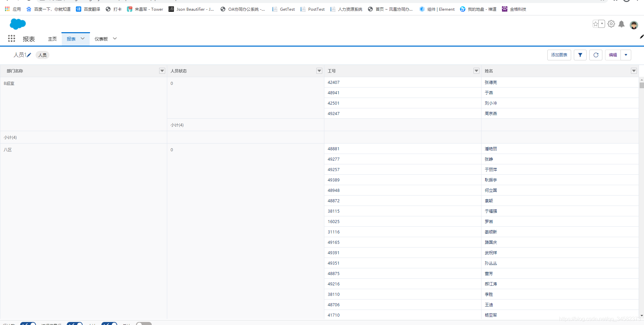Switch to the 主页 tab

(x=52, y=39)
